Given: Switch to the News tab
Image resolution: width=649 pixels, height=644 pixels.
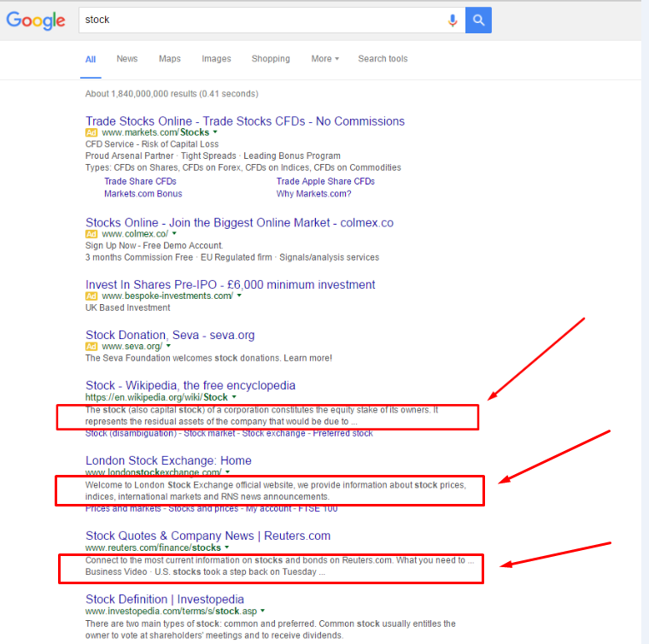Looking at the screenshot, I should pos(127,59).
